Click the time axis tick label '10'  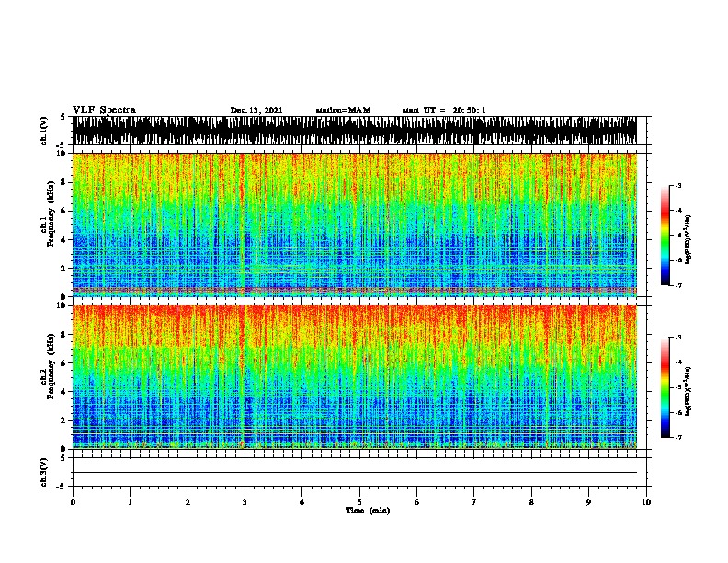click(x=646, y=501)
